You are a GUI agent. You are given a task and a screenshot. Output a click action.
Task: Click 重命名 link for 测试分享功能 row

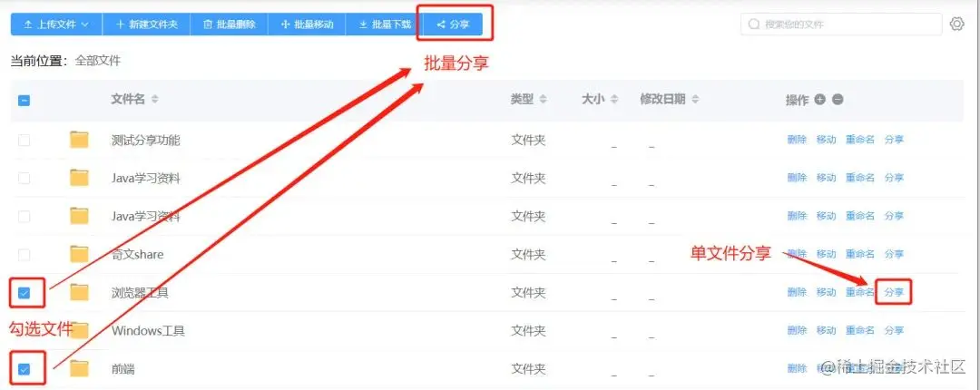tap(860, 140)
